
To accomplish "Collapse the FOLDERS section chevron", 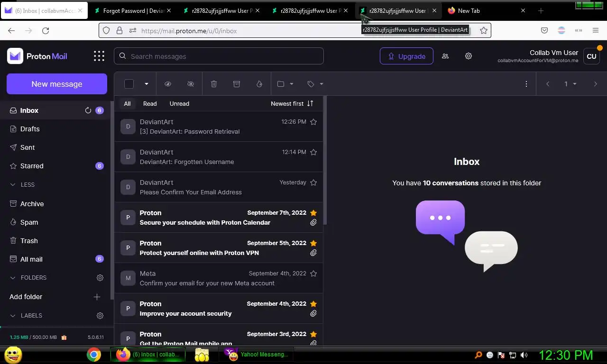I will pos(13,278).
